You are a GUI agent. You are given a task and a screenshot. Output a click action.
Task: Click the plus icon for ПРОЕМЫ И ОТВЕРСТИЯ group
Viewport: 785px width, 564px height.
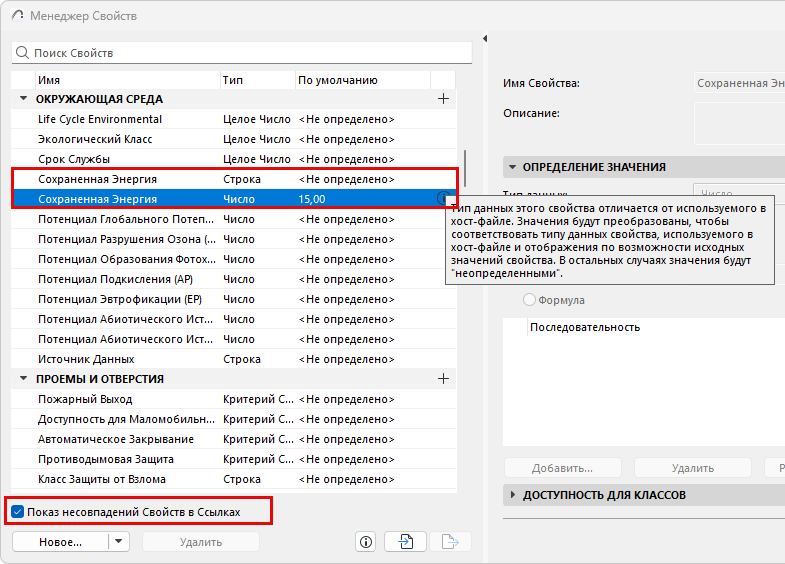click(x=443, y=378)
